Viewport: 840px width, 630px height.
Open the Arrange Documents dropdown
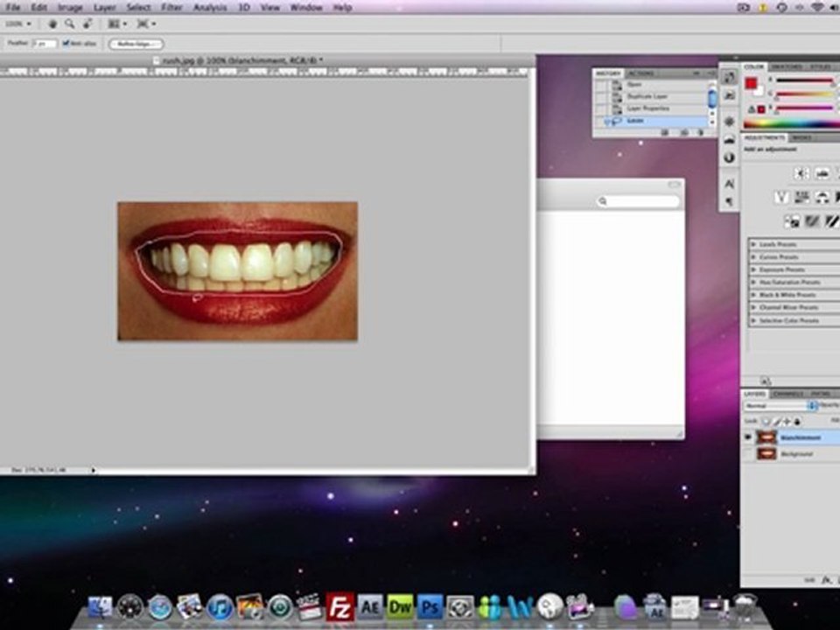[x=117, y=24]
